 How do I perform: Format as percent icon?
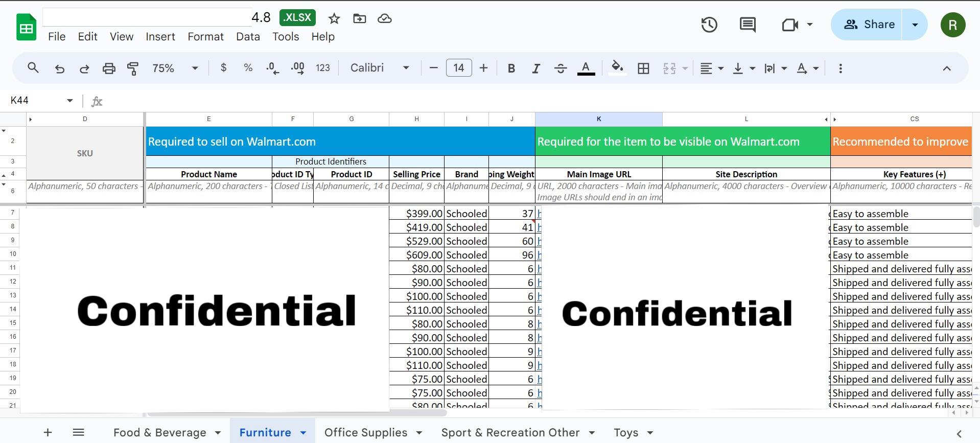pos(248,68)
